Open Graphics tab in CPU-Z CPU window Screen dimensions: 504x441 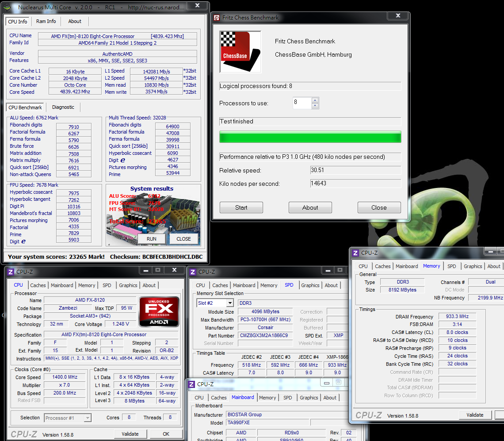[x=128, y=285]
